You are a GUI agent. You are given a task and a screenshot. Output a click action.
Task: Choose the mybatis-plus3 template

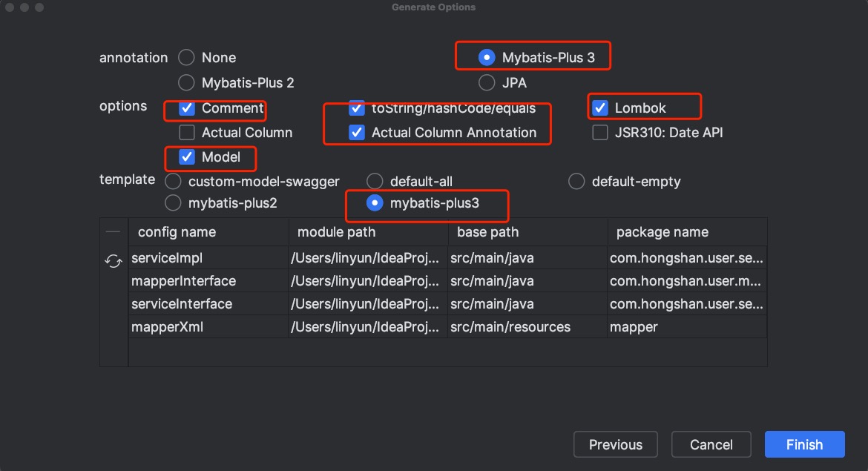click(x=375, y=203)
